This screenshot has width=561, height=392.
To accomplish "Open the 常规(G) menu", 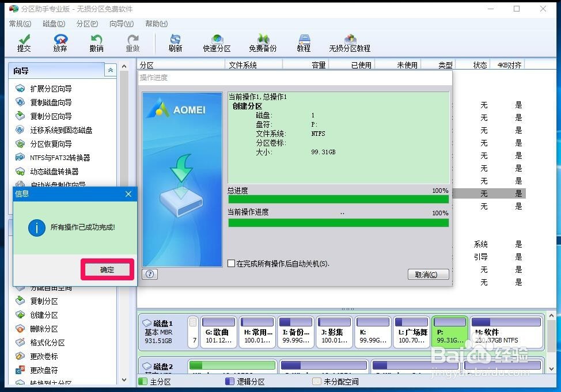I will pyautogui.click(x=20, y=24).
